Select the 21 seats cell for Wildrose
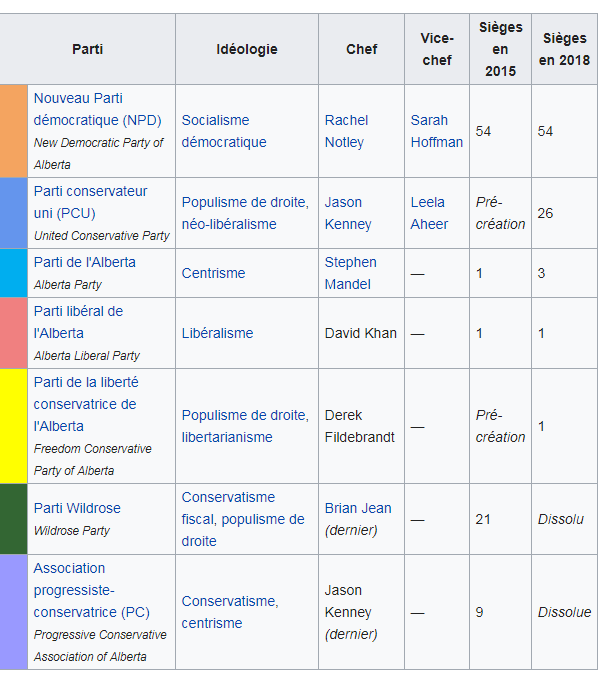The width and height of the screenshot is (606, 679). pos(501,519)
